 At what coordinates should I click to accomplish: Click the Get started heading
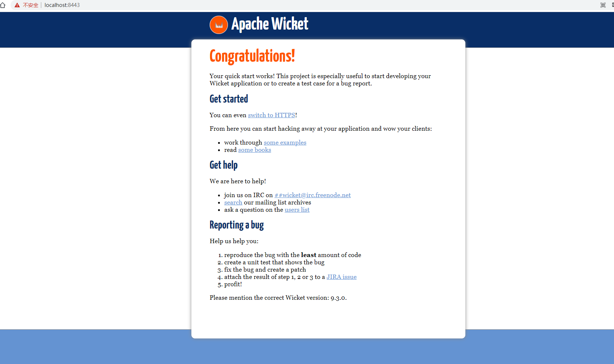click(229, 99)
